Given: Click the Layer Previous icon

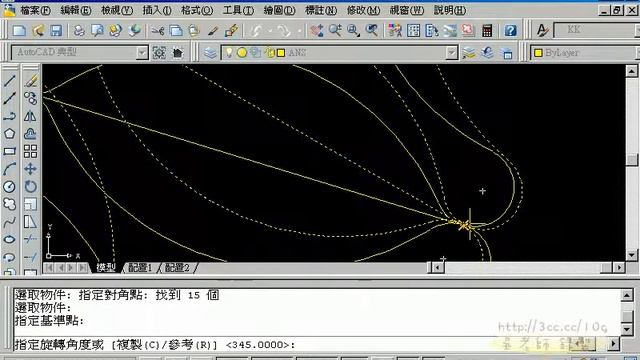Looking at the screenshot, I should click(x=487, y=53).
